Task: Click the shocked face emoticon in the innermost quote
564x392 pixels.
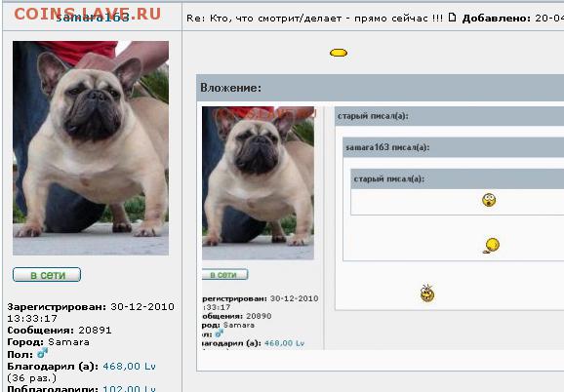Action: pos(489,200)
